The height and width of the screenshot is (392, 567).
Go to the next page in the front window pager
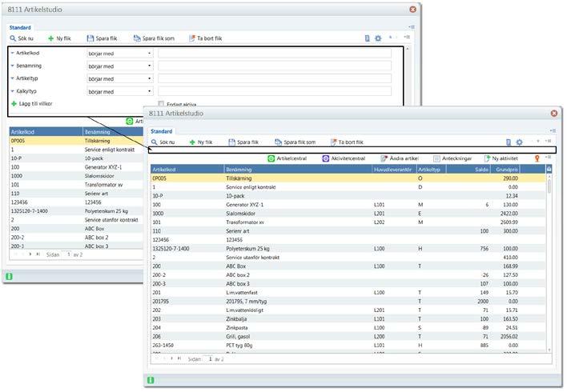point(171,358)
